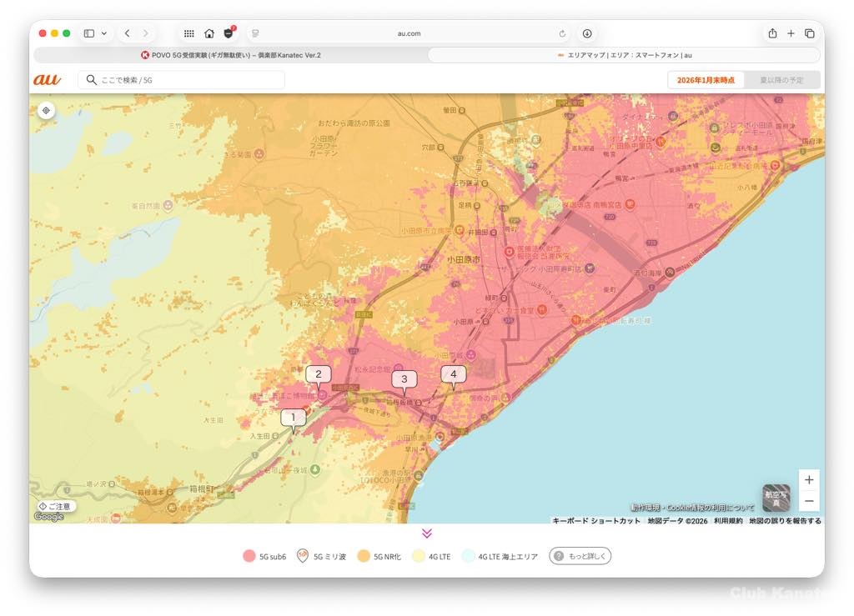The height and width of the screenshot is (616, 854).
Task: Expand the legend panel double chevron
Action: click(427, 533)
